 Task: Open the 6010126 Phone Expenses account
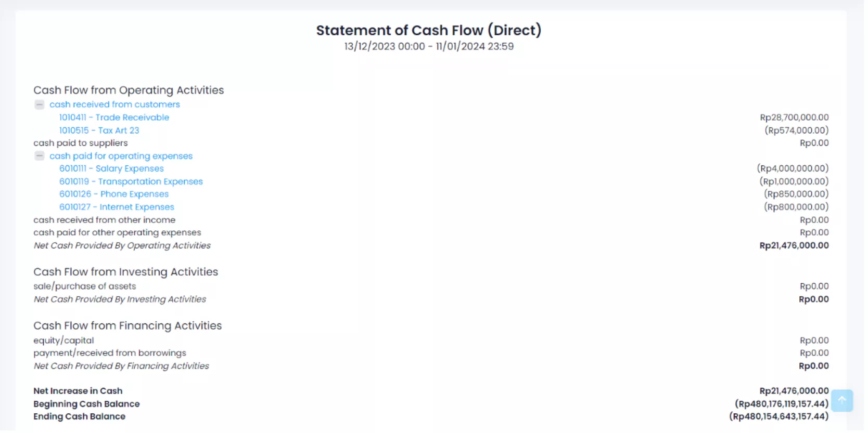coord(114,194)
